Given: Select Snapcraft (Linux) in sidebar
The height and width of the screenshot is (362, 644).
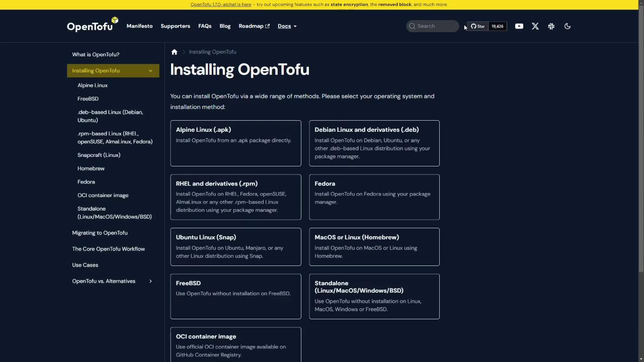Looking at the screenshot, I should (x=99, y=155).
